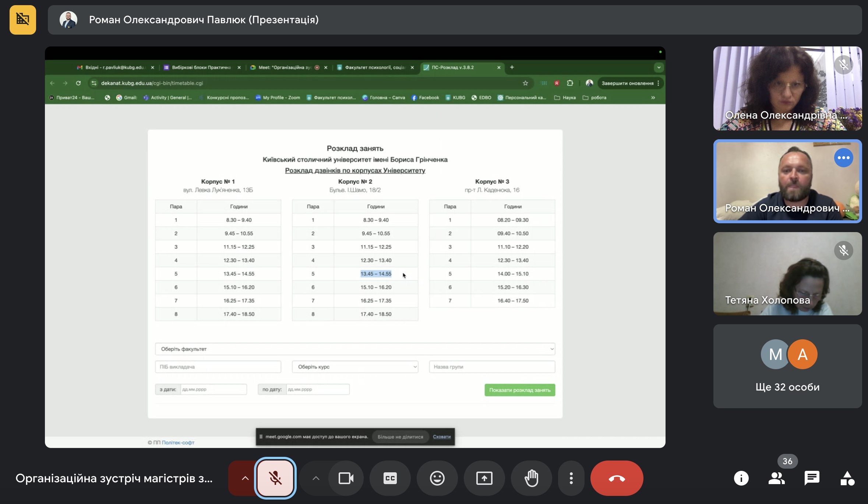Open the chat panel

coord(812,478)
